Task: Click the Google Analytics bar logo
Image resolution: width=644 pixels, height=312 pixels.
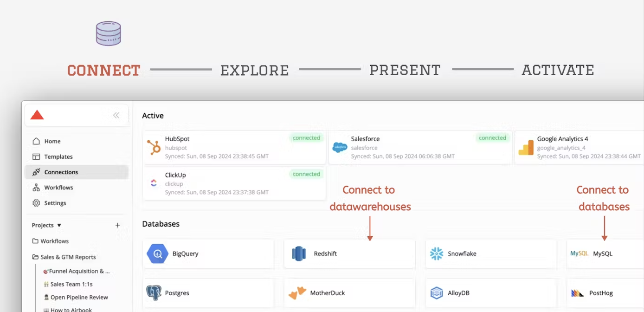Action: pos(526,148)
